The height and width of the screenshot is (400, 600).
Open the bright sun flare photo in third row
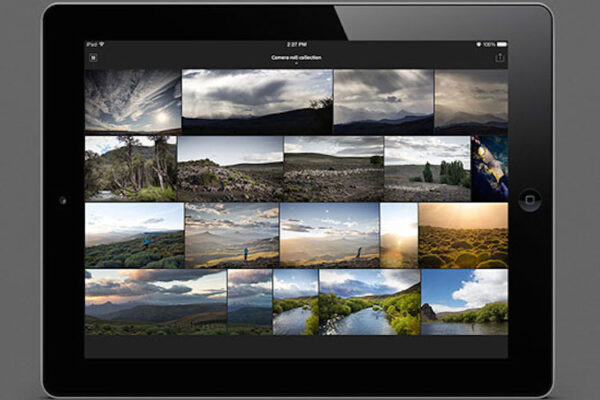point(399,235)
